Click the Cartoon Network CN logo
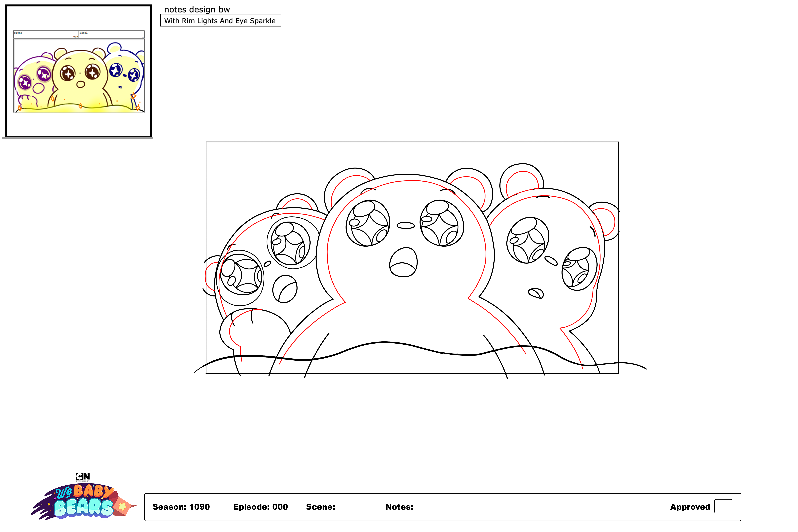Image resolution: width=798 pixels, height=532 pixels. click(x=82, y=476)
